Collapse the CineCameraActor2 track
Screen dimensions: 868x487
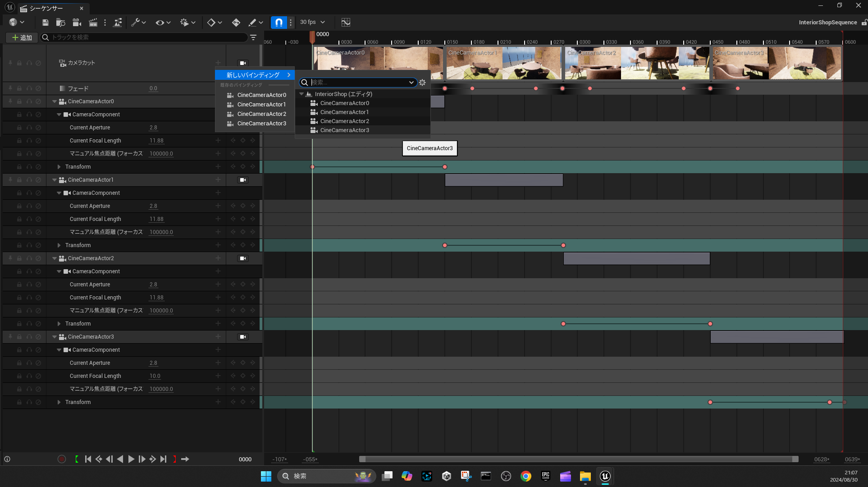[55, 258]
